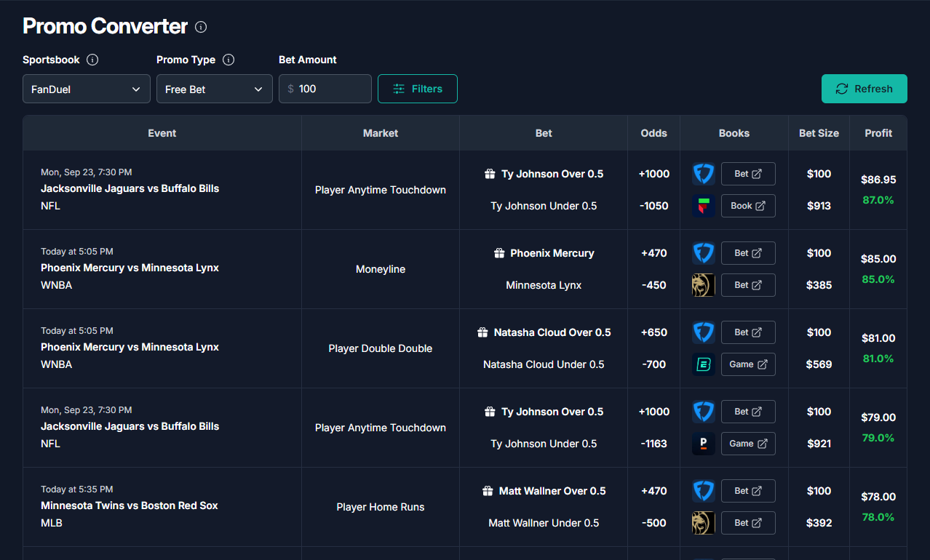This screenshot has width=930, height=560.
Task: Click the 85.0% profit percentage
Action: click(x=878, y=279)
